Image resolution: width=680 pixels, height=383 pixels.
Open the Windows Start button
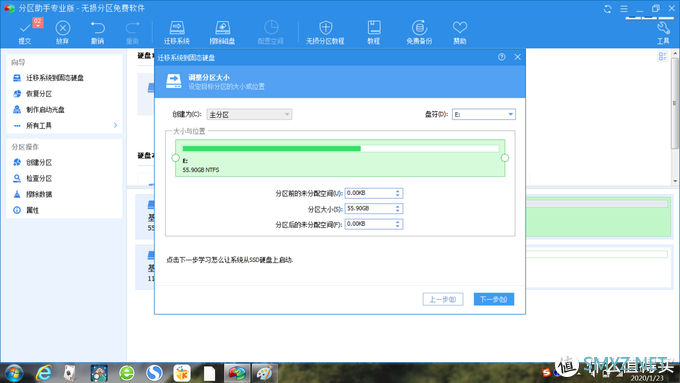click(14, 373)
